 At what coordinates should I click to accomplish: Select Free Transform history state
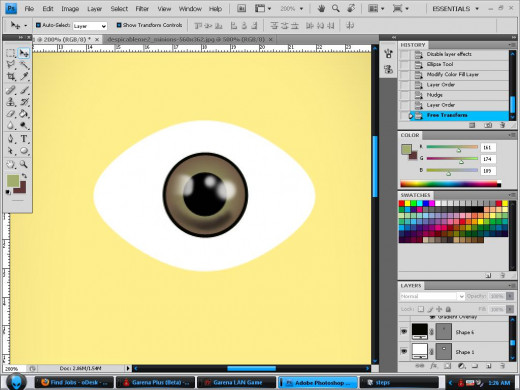pos(459,115)
